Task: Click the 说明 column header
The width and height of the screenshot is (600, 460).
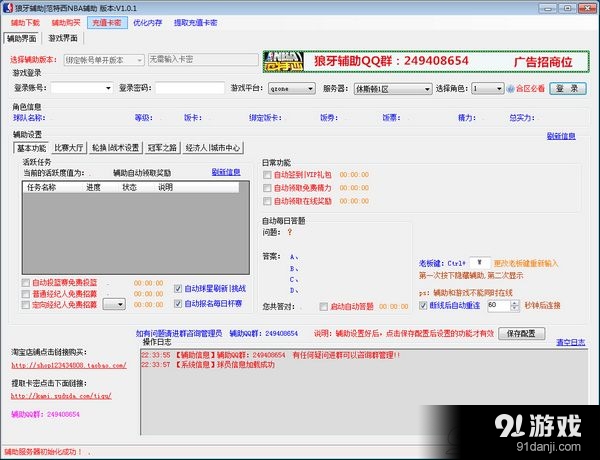Action: click(166, 187)
